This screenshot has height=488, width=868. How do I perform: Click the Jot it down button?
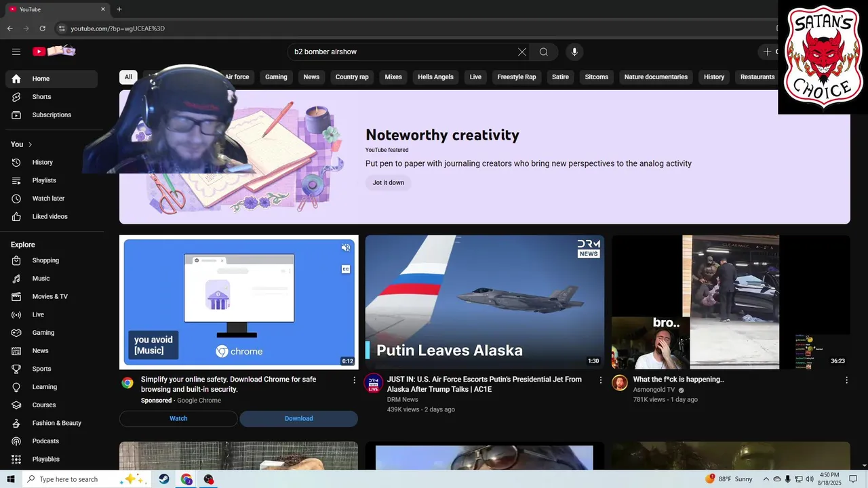(x=389, y=182)
